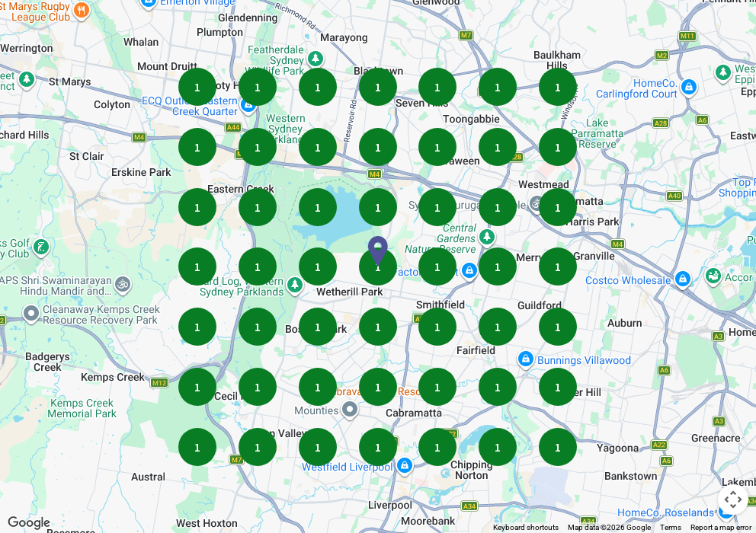This screenshot has height=533, width=756.
Task: Click green marker beside Granville label
Action: (557, 267)
